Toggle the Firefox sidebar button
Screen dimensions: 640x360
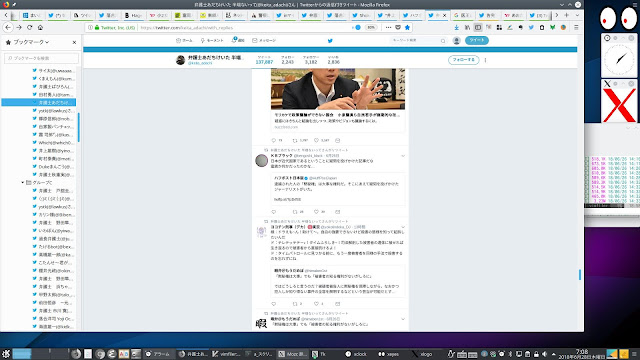pos(478,27)
